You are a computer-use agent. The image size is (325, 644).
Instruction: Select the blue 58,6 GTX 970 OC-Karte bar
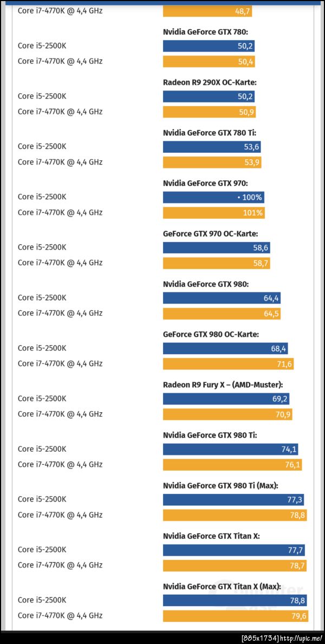pos(216,248)
